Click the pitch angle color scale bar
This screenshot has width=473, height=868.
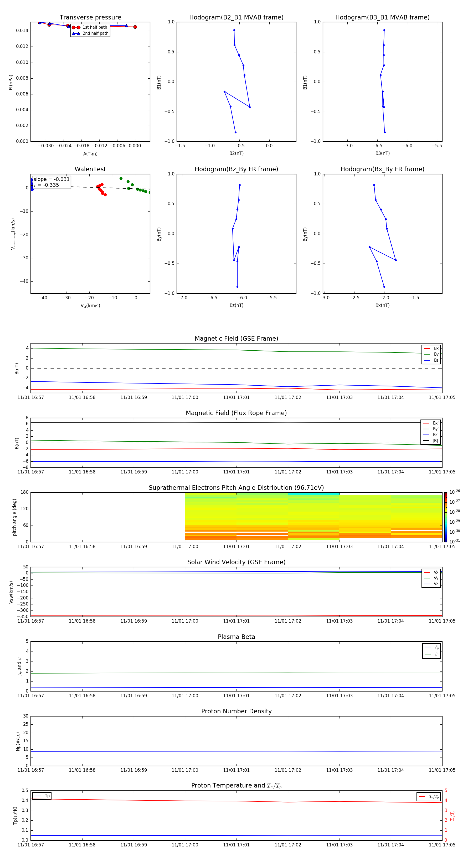tap(446, 517)
